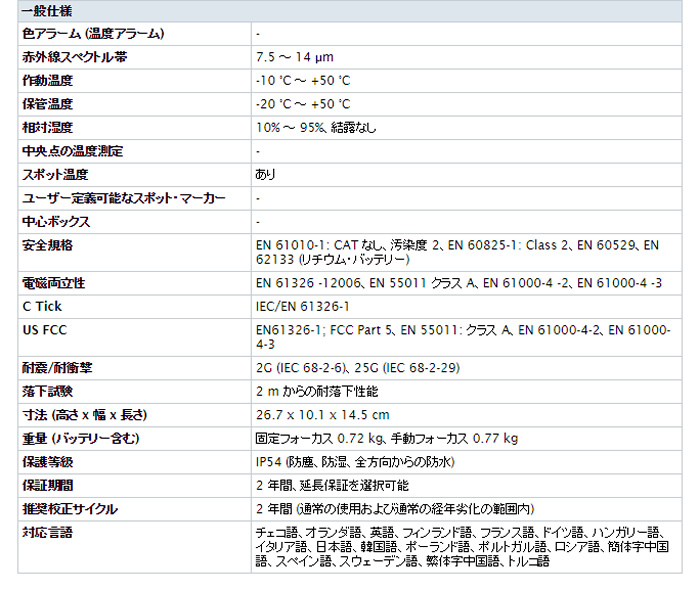
Task: Select the 作動温度 row label
Action: (47, 81)
